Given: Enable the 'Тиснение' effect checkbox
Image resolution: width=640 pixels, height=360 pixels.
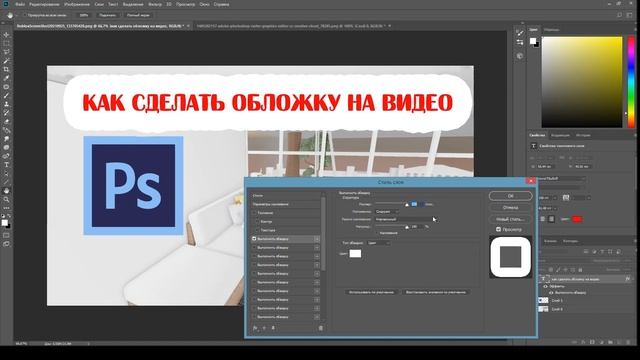Looking at the screenshot, I should (x=254, y=213).
